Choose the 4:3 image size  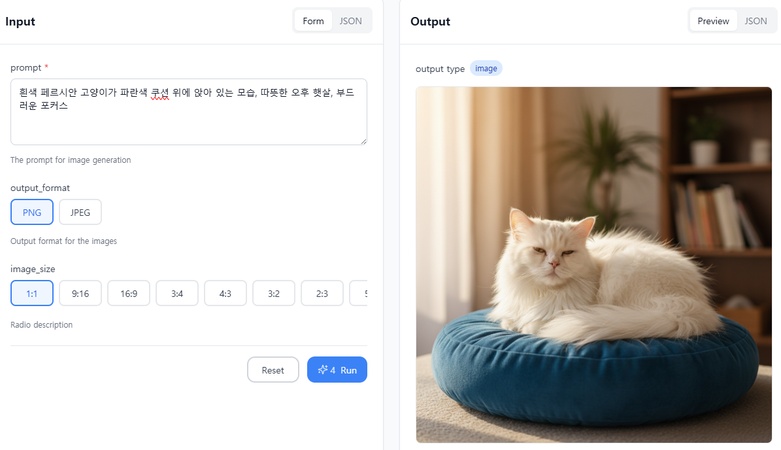(x=225, y=293)
